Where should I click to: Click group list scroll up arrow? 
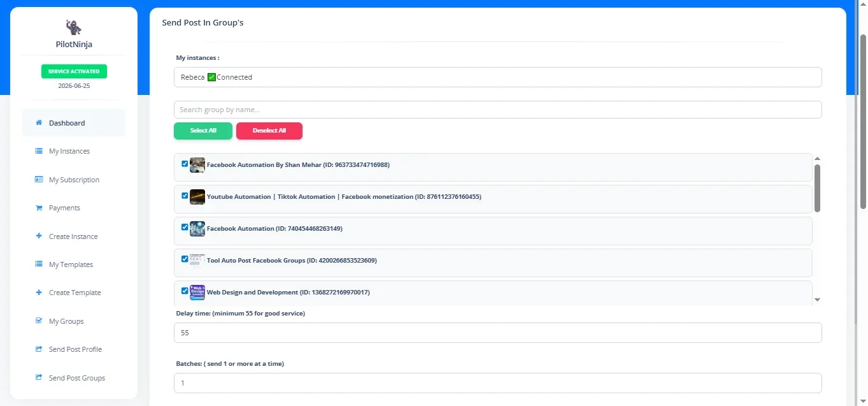817,158
